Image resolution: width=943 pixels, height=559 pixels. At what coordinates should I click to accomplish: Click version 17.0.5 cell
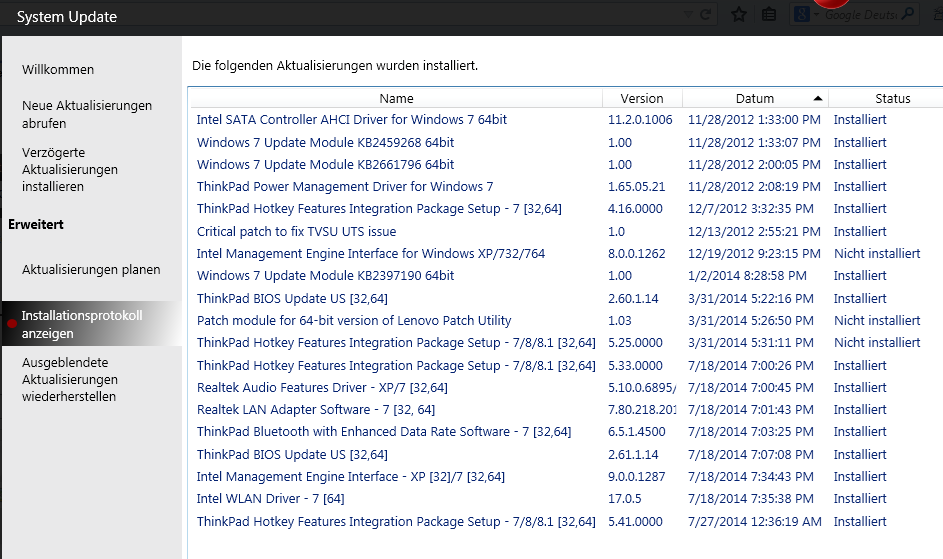[624, 498]
